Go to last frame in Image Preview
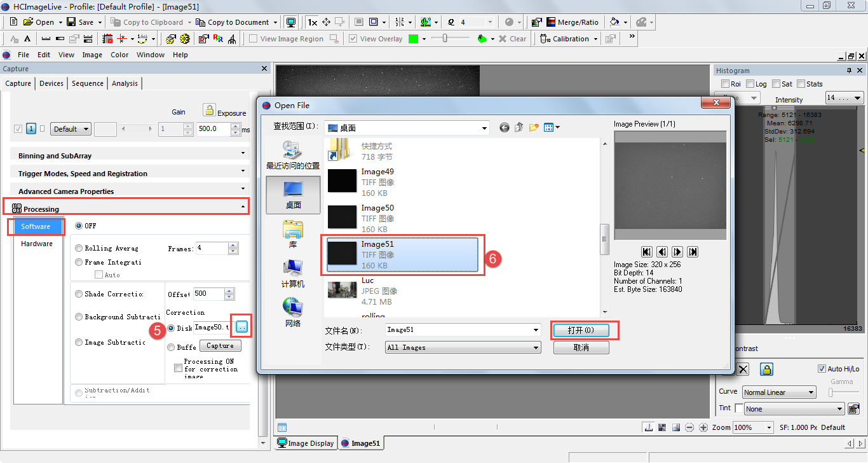The width and height of the screenshot is (868, 463). 693,252
